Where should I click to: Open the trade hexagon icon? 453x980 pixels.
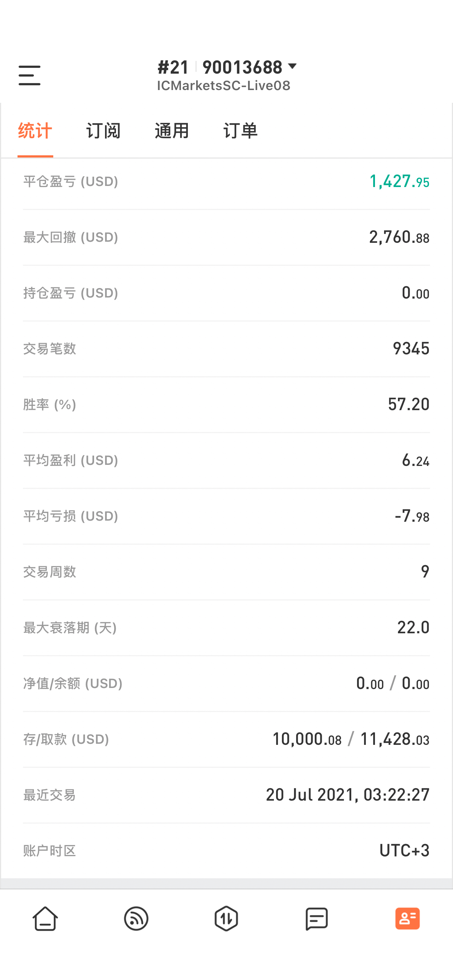click(x=226, y=918)
